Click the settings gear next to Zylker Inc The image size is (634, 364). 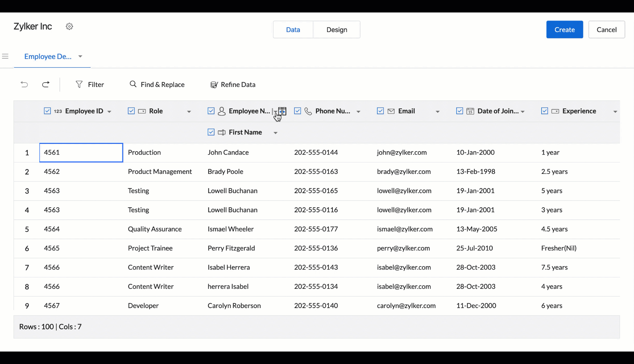point(69,27)
